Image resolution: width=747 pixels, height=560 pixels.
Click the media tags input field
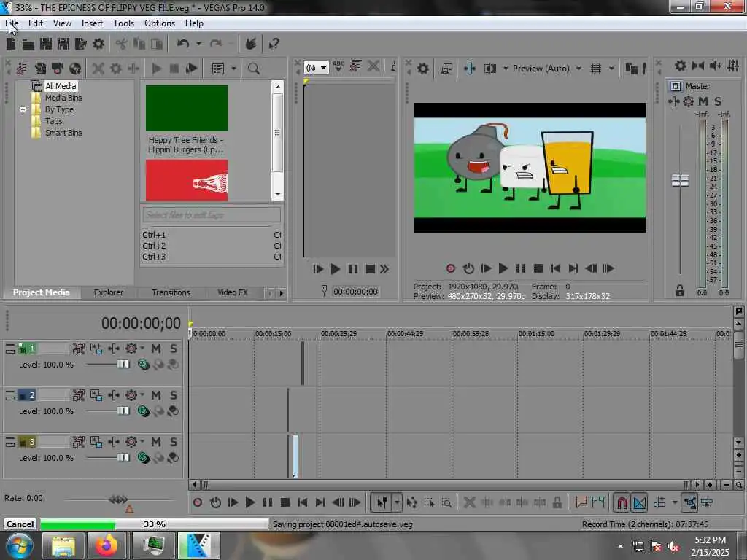pos(212,215)
